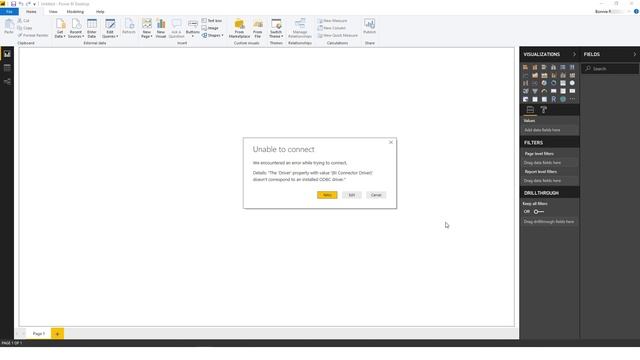The width and height of the screenshot is (640, 360).
Task: Click the drillthrough fields drop area
Action: pyautogui.click(x=549, y=222)
